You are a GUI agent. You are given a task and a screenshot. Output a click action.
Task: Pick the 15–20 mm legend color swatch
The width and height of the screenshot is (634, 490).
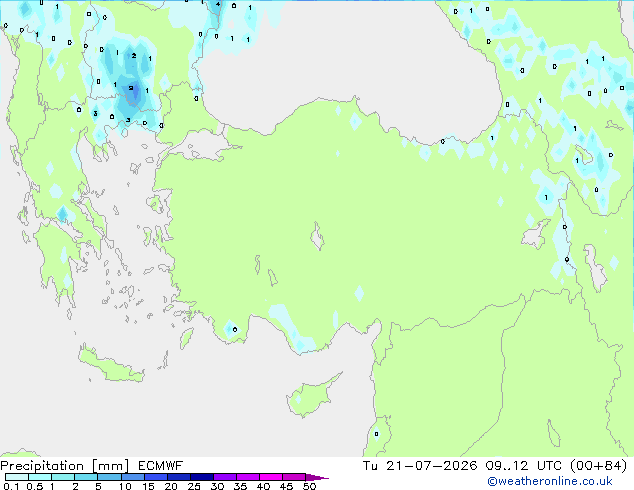pos(155,477)
